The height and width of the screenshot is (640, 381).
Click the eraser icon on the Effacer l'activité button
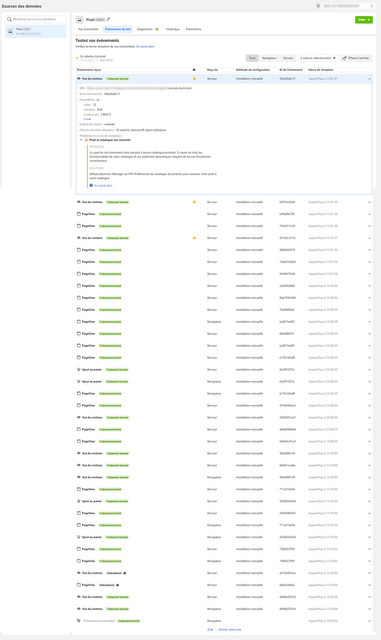(x=345, y=58)
